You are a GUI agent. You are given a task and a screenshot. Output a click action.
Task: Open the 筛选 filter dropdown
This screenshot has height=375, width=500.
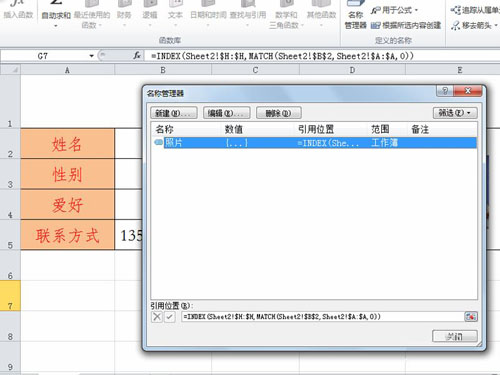pos(455,113)
